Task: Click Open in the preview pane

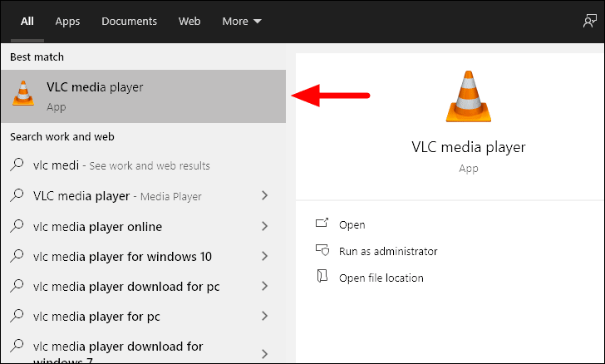Action: [x=352, y=224]
